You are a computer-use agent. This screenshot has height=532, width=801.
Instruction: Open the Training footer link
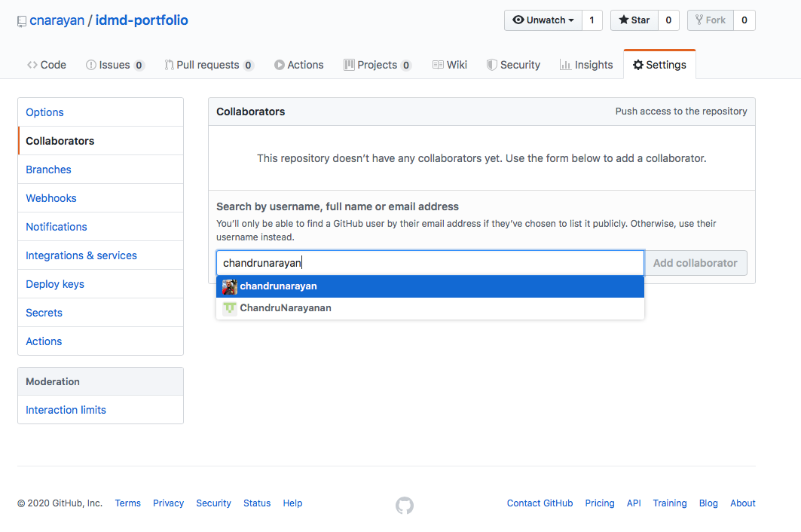pos(670,503)
